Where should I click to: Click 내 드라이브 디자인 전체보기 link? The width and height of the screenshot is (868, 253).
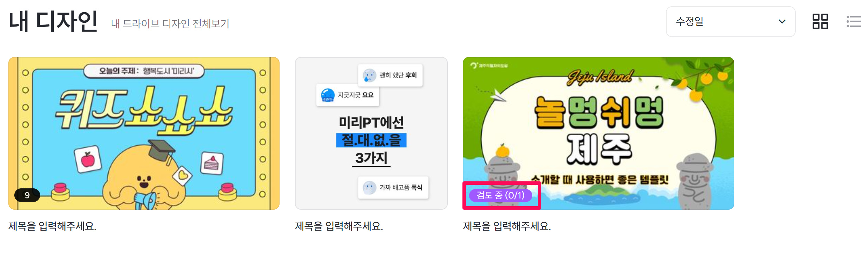pos(170,24)
